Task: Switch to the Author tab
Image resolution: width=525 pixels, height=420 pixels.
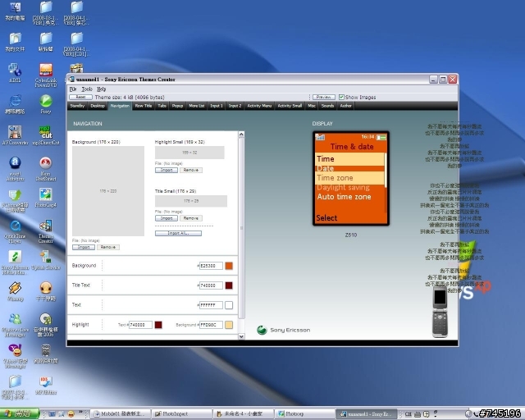Action: click(x=345, y=106)
